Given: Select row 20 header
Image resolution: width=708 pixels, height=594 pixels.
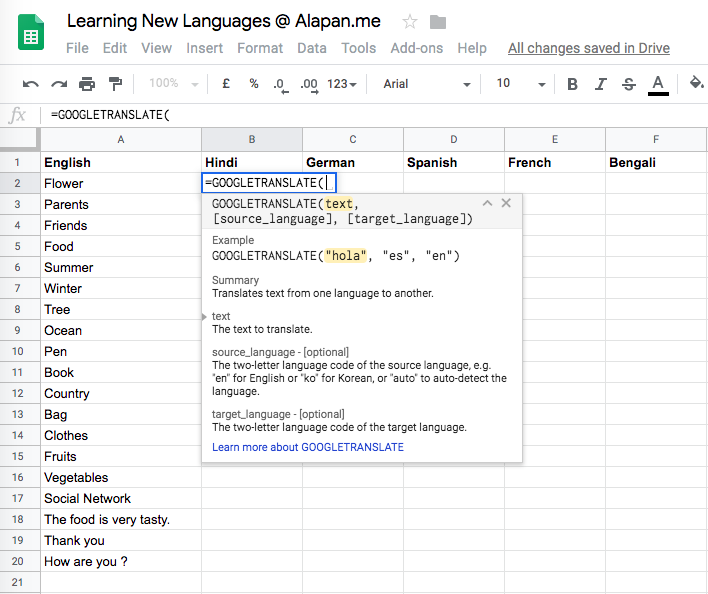Looking at the screenshot, I should coord(20,561).
